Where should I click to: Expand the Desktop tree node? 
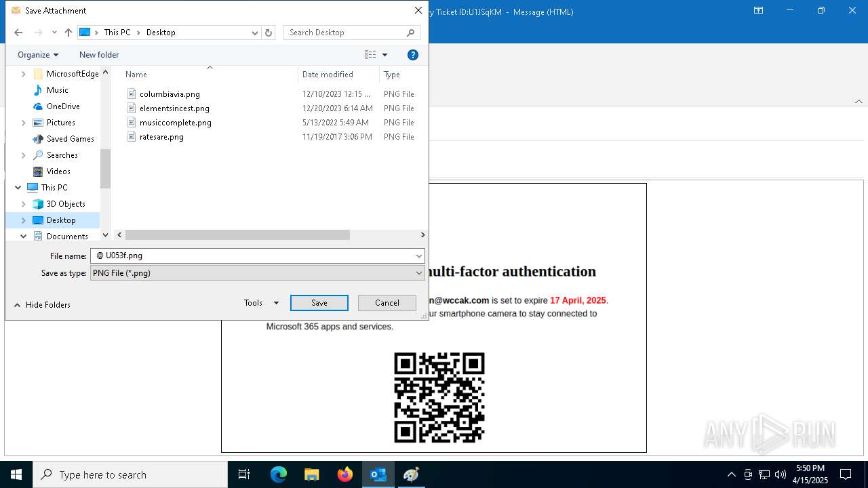tap(24, 220)
